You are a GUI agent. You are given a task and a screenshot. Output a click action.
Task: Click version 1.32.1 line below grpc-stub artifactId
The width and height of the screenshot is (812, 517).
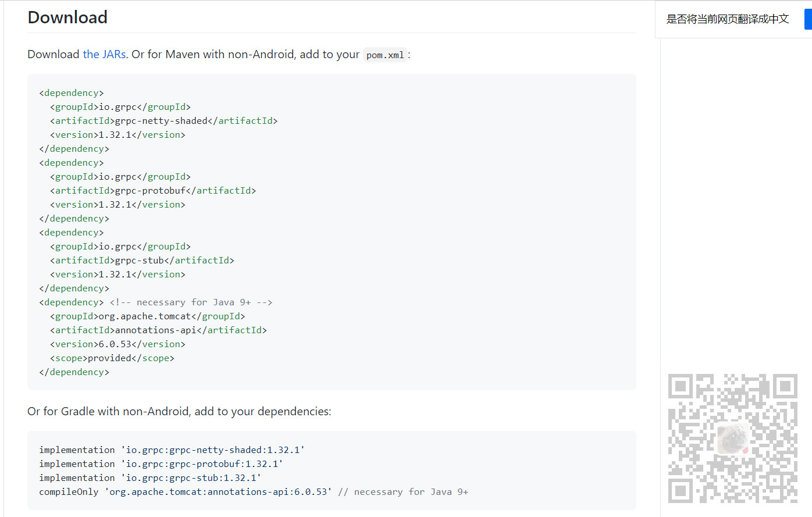pos(117,274)
